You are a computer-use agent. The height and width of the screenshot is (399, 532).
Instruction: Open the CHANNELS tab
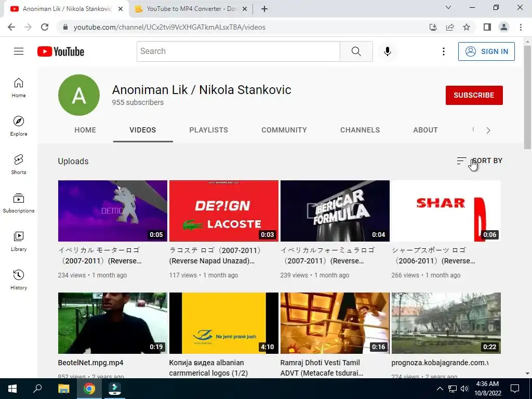coord(360,130)
